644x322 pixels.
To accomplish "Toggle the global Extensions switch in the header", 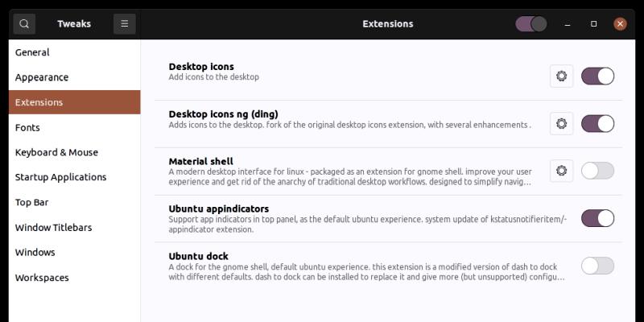I will click(531, 24).
